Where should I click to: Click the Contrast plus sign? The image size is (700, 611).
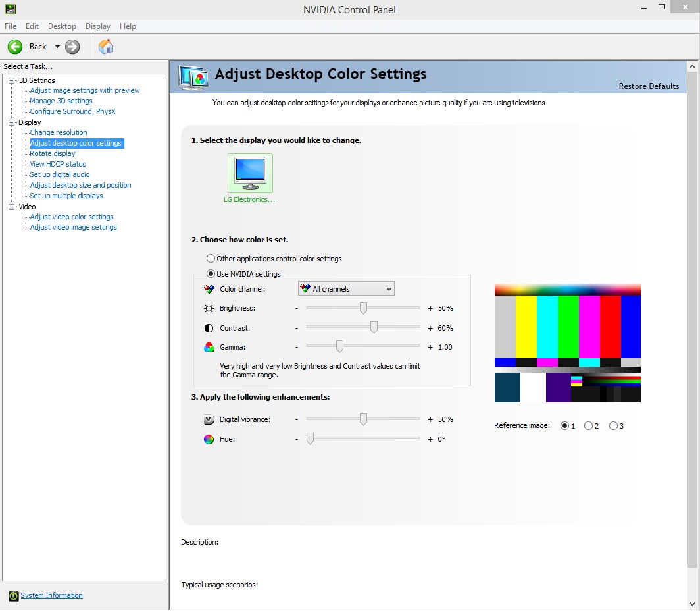tap(430, 329)
